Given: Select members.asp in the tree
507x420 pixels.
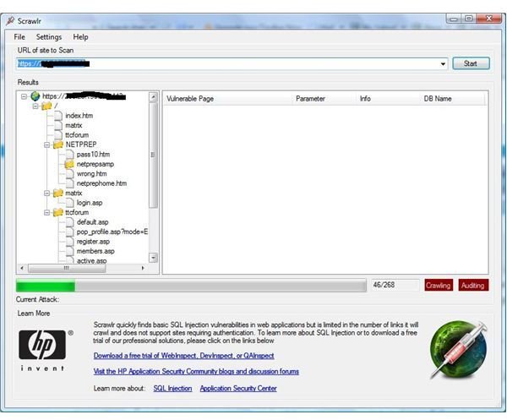Looking at the screenshot, I should point(95,251).
